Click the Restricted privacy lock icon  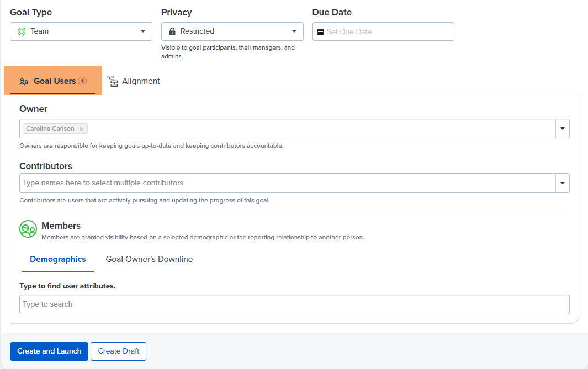[172, 31]
